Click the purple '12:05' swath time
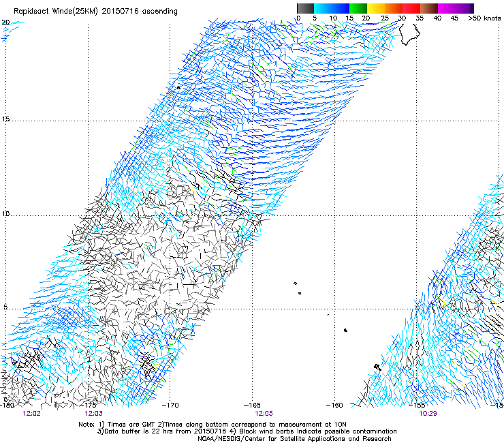This screenshot has height=443, width=504. [x=264, y=414]
